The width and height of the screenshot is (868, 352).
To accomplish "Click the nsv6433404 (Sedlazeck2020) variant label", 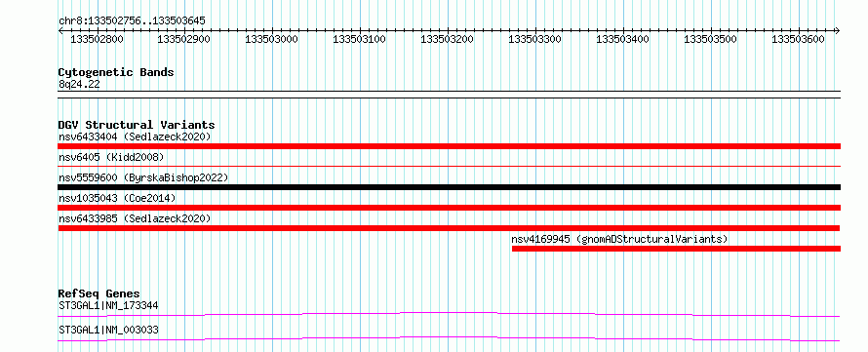I will coord(135,137).
